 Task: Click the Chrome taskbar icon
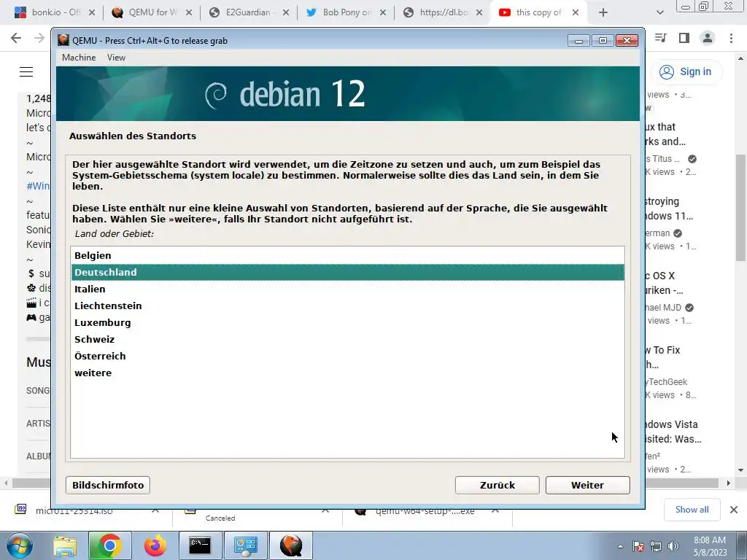pos(109,545)
